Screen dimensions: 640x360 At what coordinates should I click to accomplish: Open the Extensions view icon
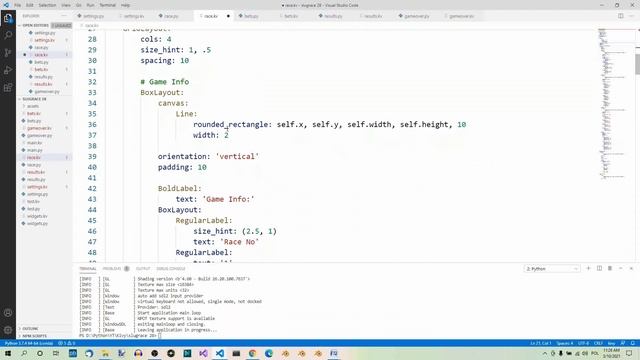click(x=8, y=88)
